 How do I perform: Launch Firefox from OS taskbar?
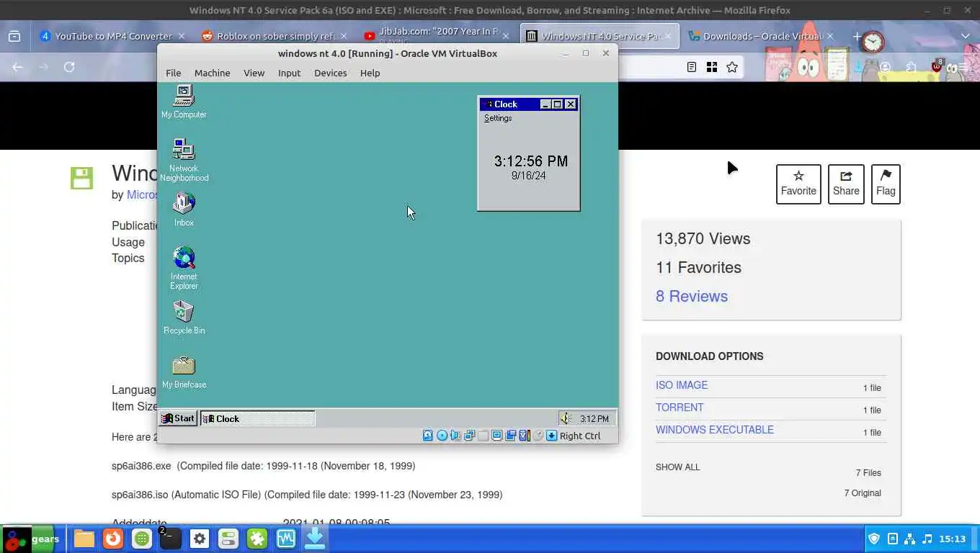coord(112,539)
